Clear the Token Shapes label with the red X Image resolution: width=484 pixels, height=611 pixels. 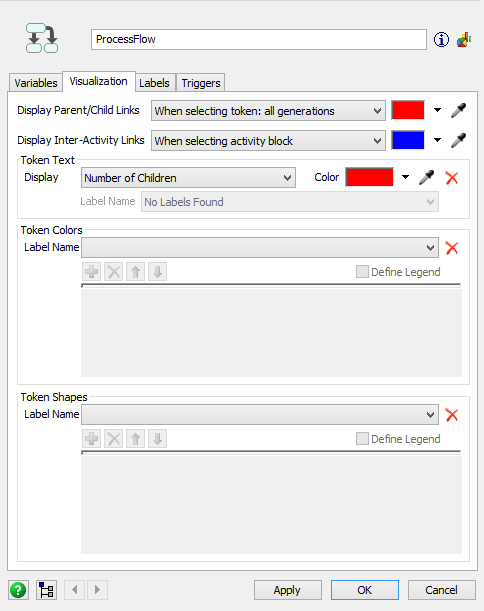pyautogui.click(x=452, y=415)
